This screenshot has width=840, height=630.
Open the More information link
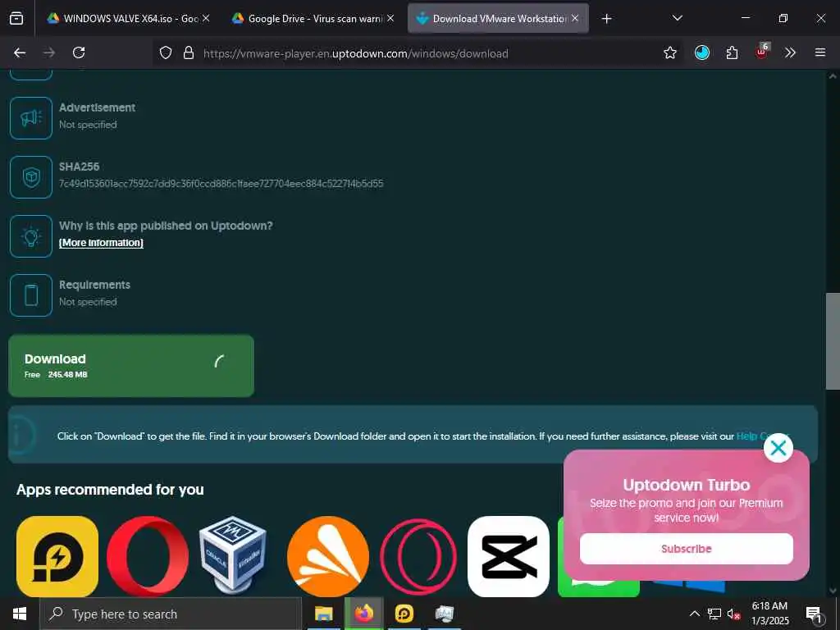pyautogui.click(x=101, y=243)
